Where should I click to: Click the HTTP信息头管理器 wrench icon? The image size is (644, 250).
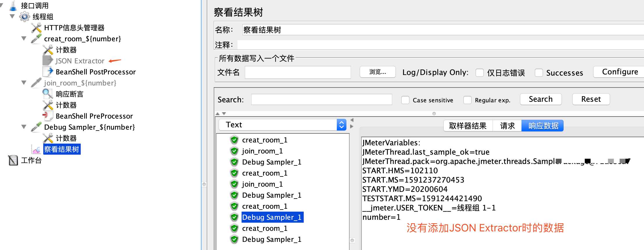click(x=36, y=28)
